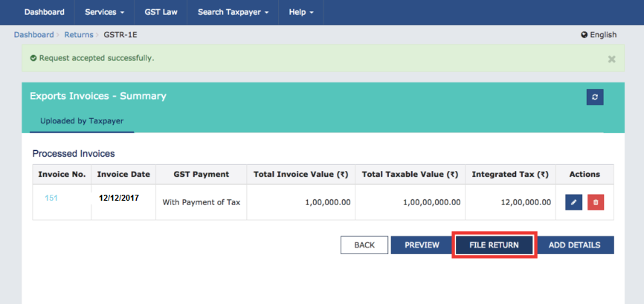Image resolution: width=644 pixels, height=304 pixels.
Task: Click the Dashboard breadcrumb link
Action: coord(33,35)
